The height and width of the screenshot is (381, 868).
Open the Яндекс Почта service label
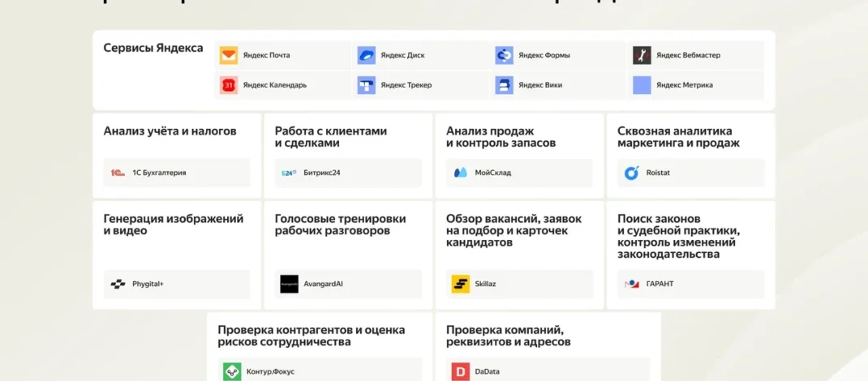click(x=266, y=55)
